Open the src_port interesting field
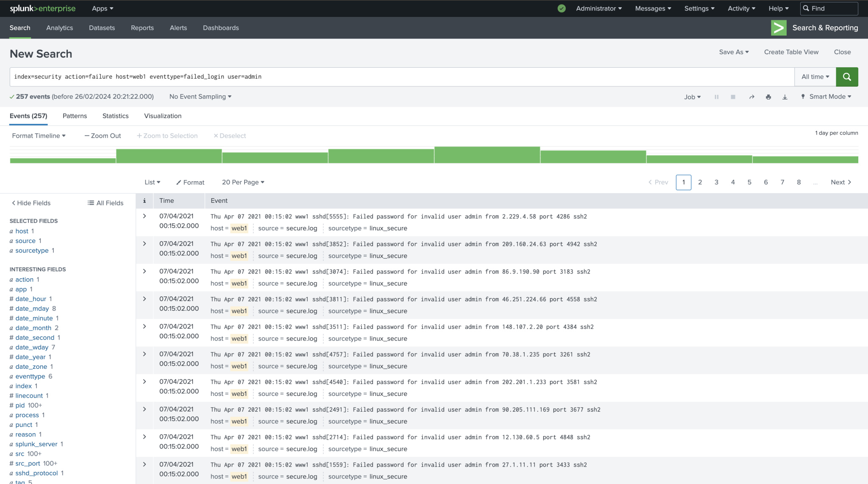Image resolution: width=868 pixels, height=484 pixels. click(x=28, y=464)
